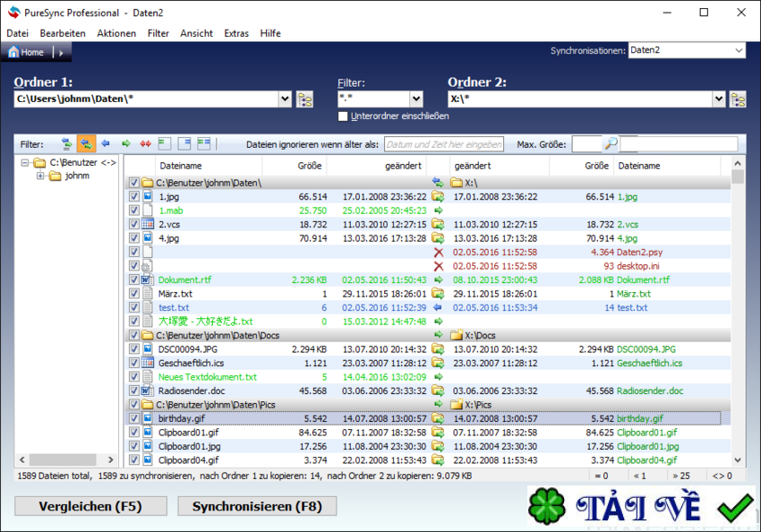The image size is (761, 532).
Task: Expand the johnm folder in the tree
Action: pos(40,176)
